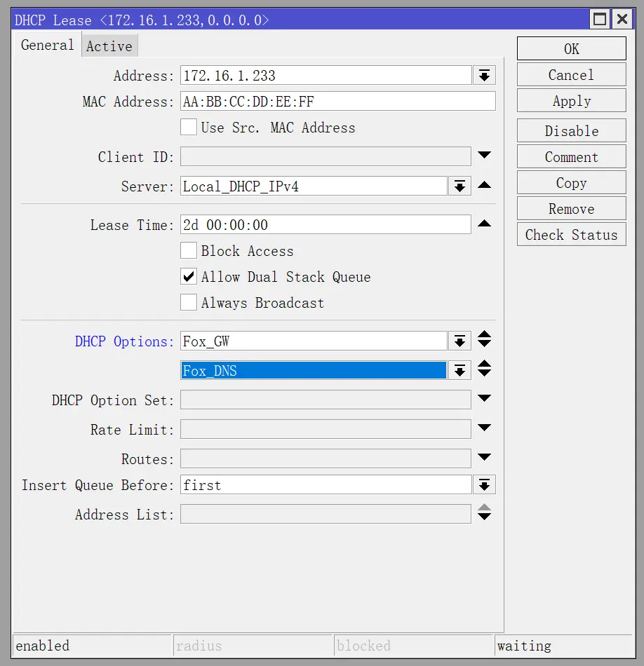
Task: Enable Use Src. MAC Address checkbox
Action: click(188, 128)
